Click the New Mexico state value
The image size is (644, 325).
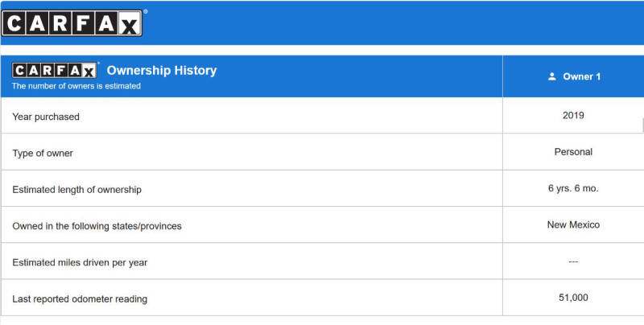[x=573, y=225]
